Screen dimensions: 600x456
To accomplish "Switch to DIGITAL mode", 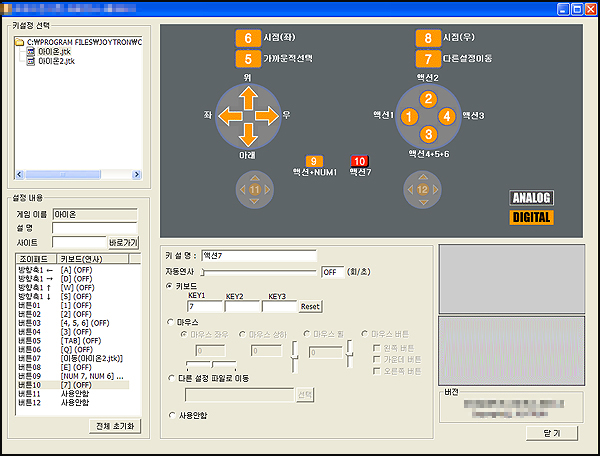I will click(531, 216).
